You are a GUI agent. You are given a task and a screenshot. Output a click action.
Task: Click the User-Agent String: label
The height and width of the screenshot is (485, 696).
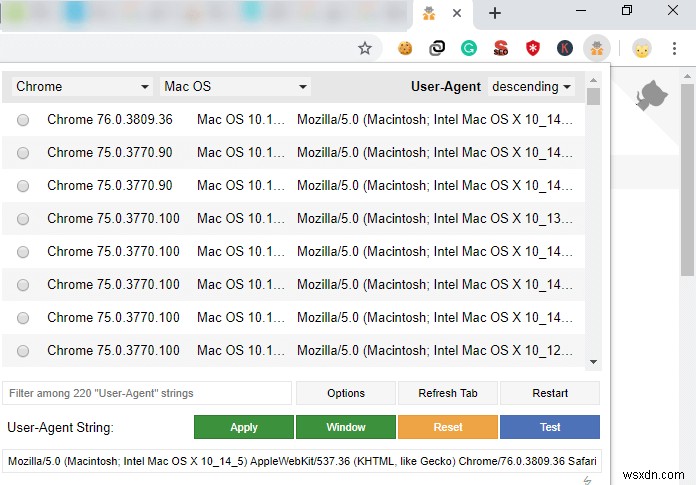pos(60,427)
